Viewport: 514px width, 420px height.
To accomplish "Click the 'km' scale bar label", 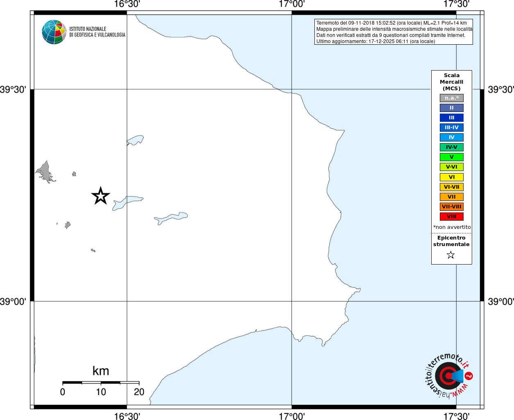I will 101,371.
